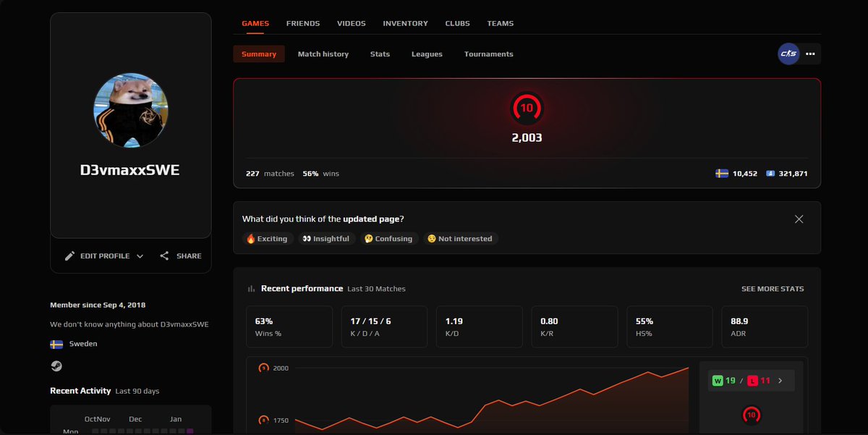
Task: Click the 63% Wins stat card
Action: (289, 327)
